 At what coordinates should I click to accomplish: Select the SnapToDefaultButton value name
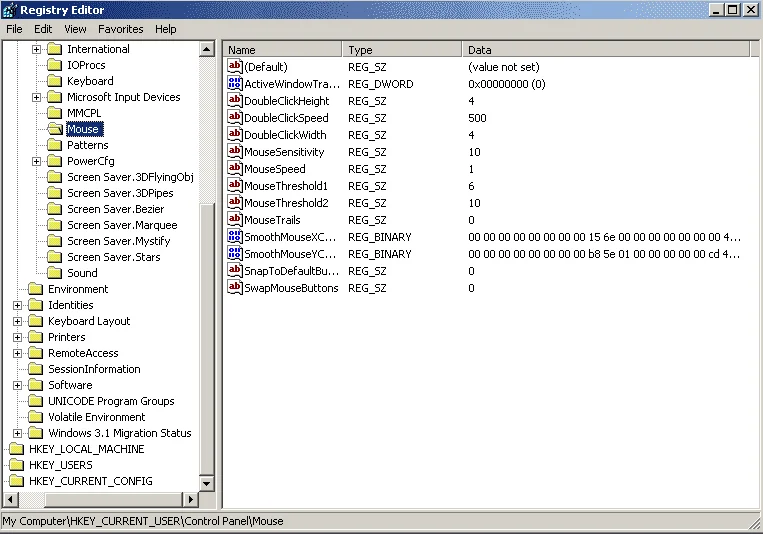[x=291, y=271]
